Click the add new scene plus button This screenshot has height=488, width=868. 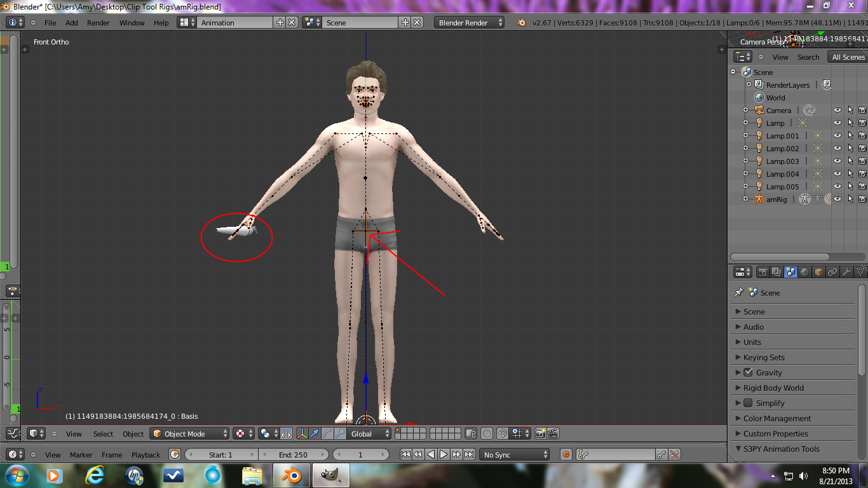[x=405, y=22]
